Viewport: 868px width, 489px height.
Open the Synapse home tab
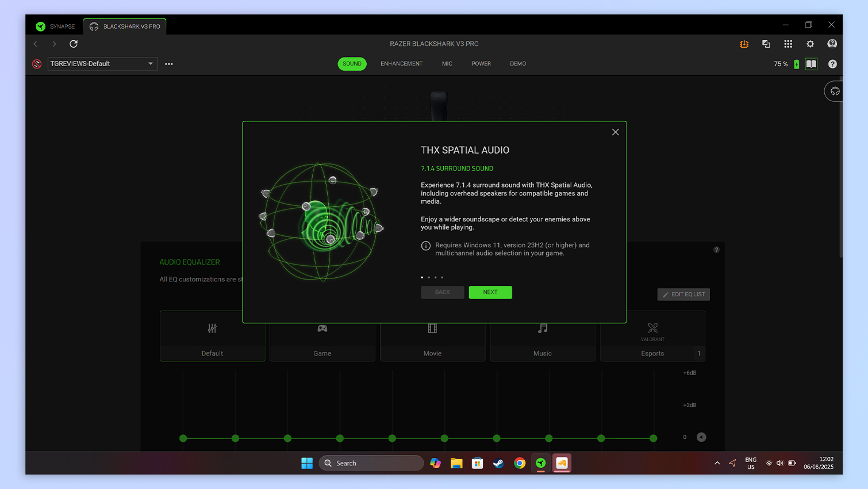(55, 26)
